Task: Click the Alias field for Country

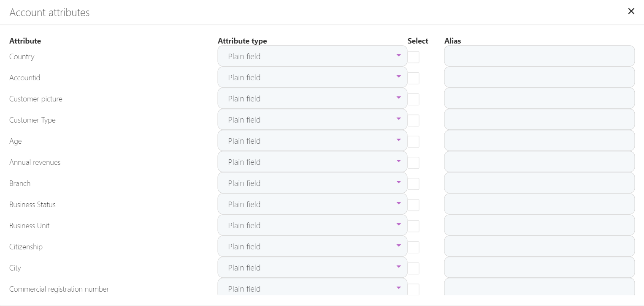Action: tap(539, 56)
